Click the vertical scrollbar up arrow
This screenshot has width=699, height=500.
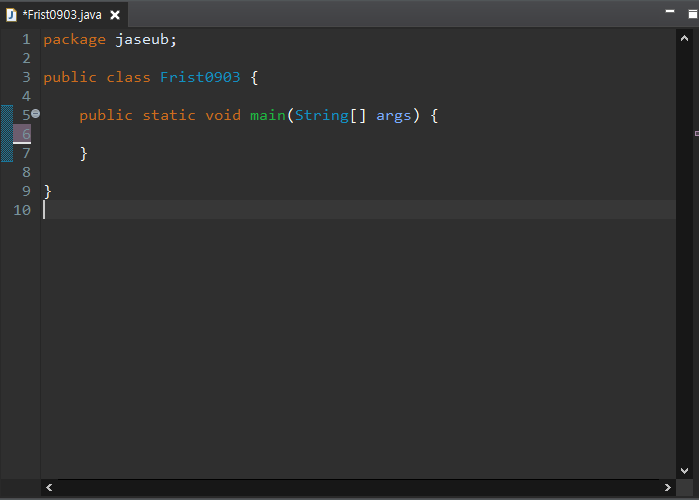684,39
